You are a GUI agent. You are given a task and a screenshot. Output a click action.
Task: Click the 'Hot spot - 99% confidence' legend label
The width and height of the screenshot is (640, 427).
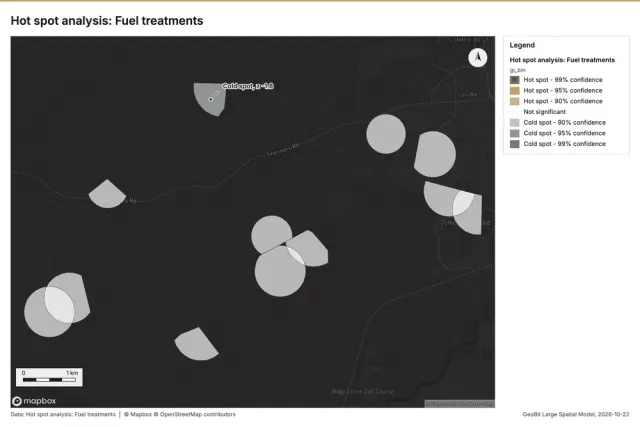pos(563,80)
